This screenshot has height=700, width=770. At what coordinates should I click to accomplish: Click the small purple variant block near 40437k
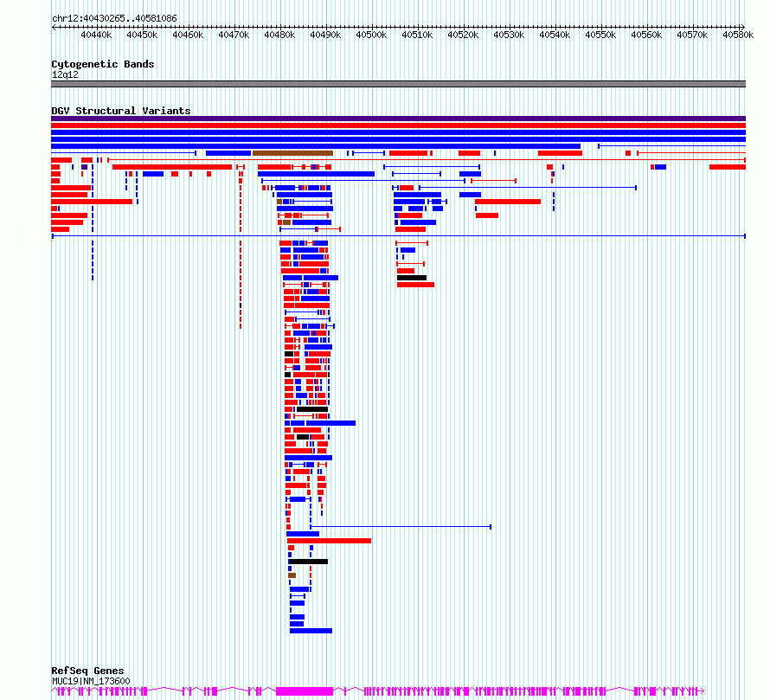pyautogui.click(x=85, y=167)
